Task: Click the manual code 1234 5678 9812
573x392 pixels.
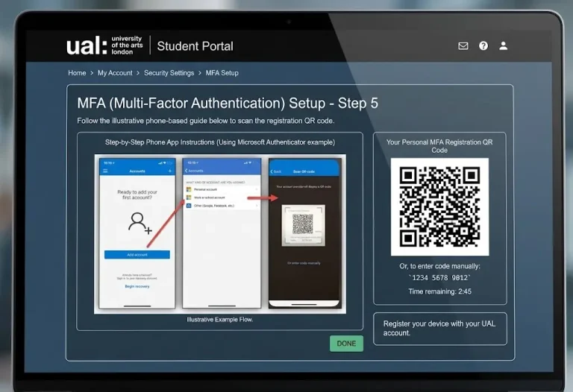Action: [439, 278]
